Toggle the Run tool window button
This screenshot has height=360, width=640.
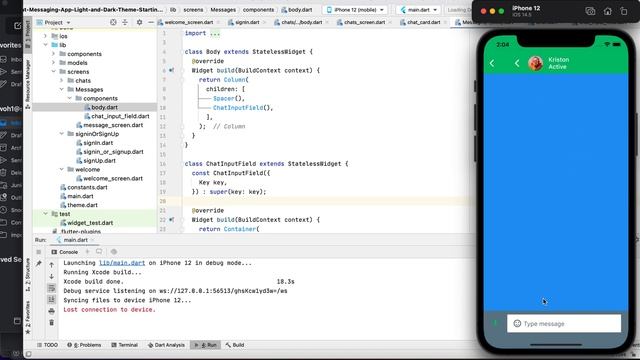click(x=205, y=345)
